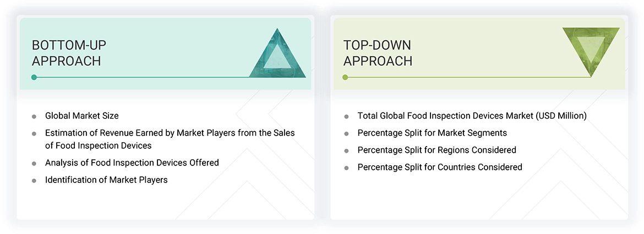Click the Identification of Market Players text
Screen dimensions: 644x234
pyautogui.click(x=106, y=180)
